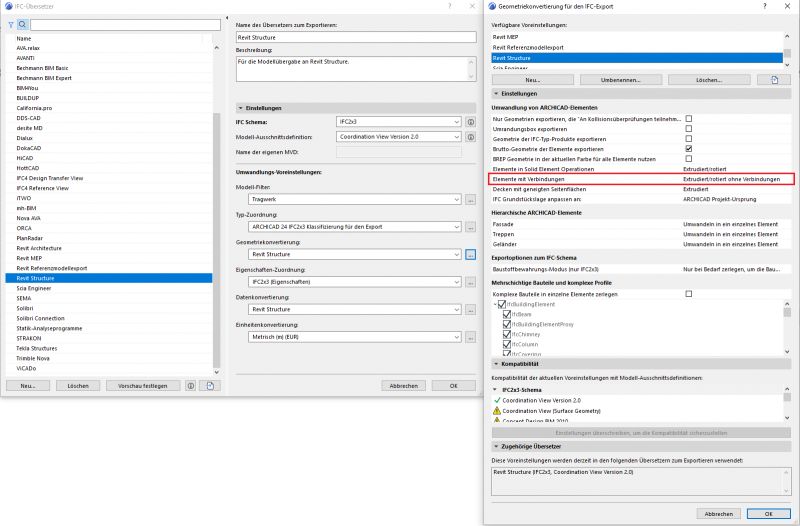Click the page icon beside Löschen in Geometriekonvertierung

pos(773,79)
